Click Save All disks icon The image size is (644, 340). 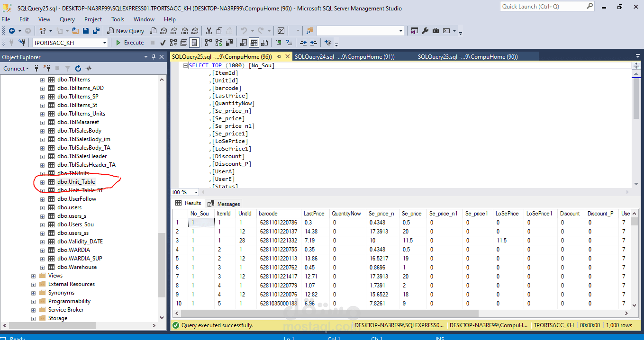(96, 31)
